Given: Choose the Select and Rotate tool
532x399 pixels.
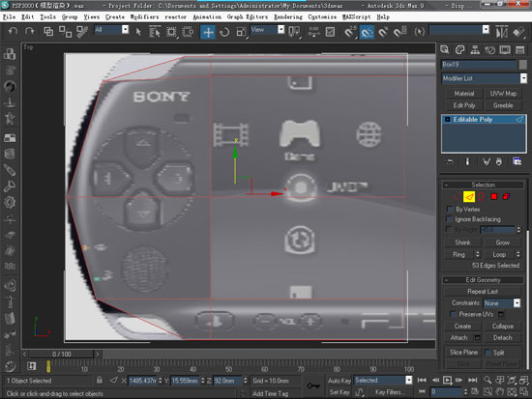Looking at the screenshot, I should coord(224,32).
